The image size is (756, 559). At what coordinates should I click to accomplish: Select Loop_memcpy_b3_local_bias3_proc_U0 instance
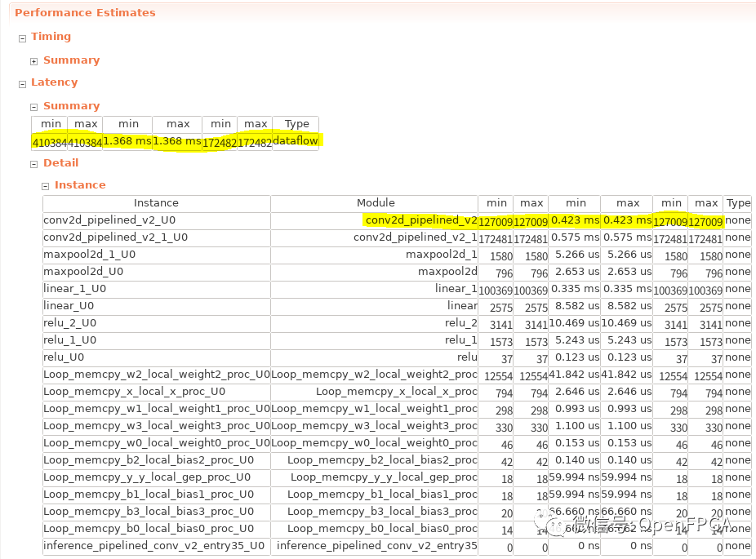tap(156, 512)
